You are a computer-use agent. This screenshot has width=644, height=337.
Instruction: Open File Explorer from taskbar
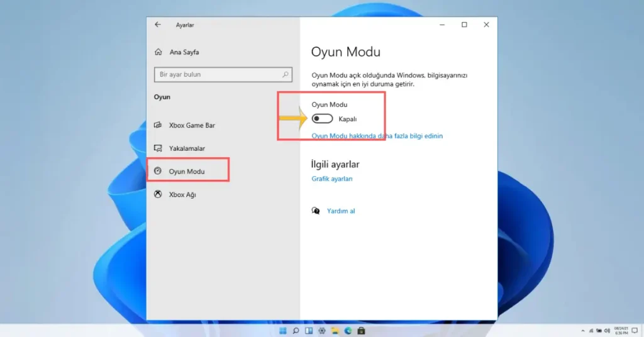[335, 331]
